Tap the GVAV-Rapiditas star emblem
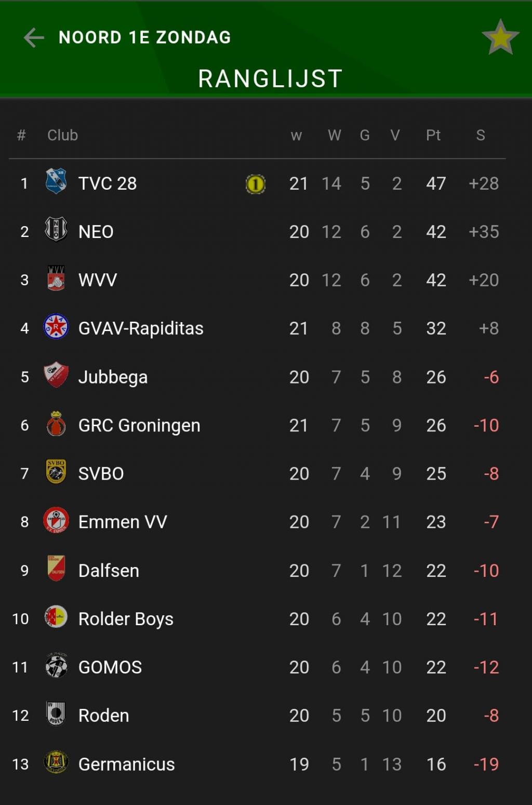532x805 pixels. (56, 326)
